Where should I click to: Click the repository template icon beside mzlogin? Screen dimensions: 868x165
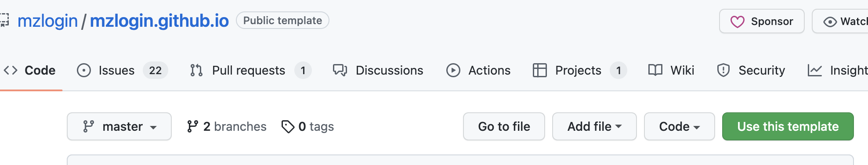click(4, 20)
